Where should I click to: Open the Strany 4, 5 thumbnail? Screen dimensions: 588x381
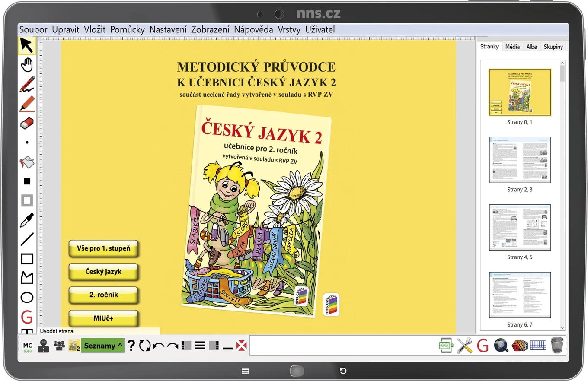pyautogui.click(x=520, y=228)
